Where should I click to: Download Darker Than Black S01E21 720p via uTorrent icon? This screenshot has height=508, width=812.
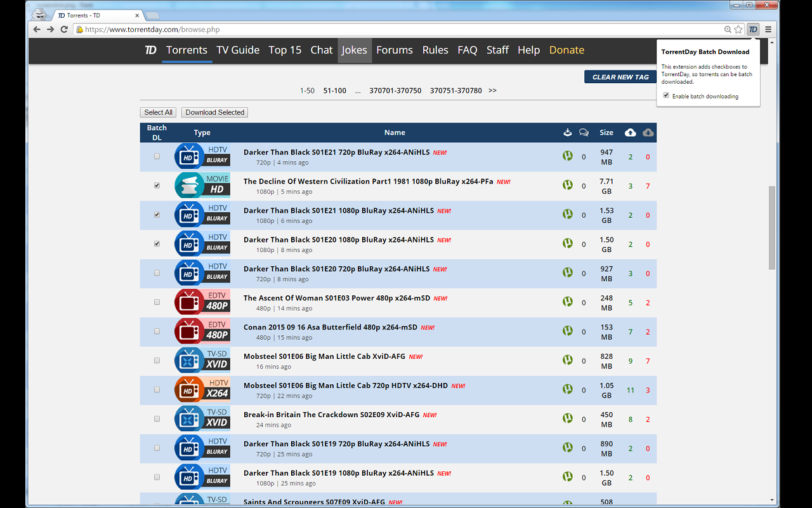568,156
